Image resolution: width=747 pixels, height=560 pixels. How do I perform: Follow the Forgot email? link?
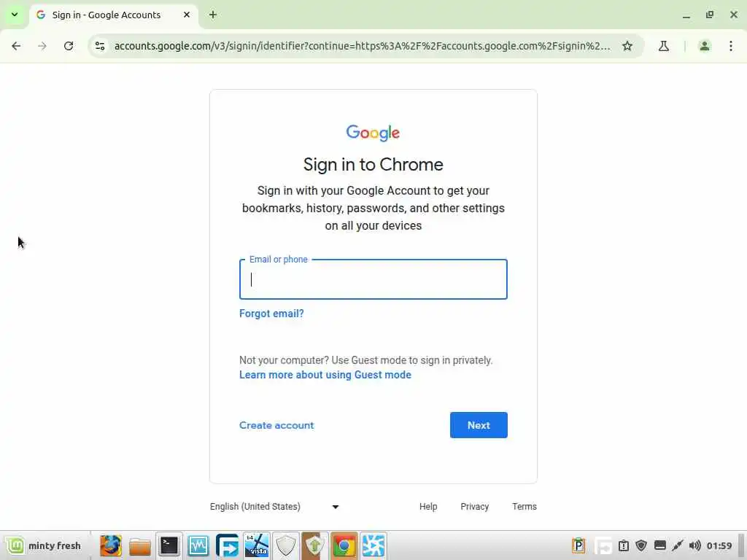point(271,314)
